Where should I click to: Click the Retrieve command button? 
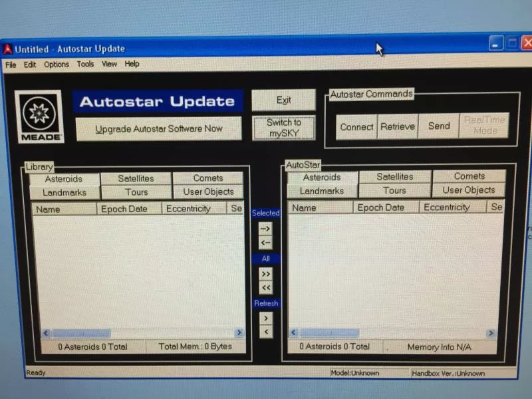click(398, 126)
